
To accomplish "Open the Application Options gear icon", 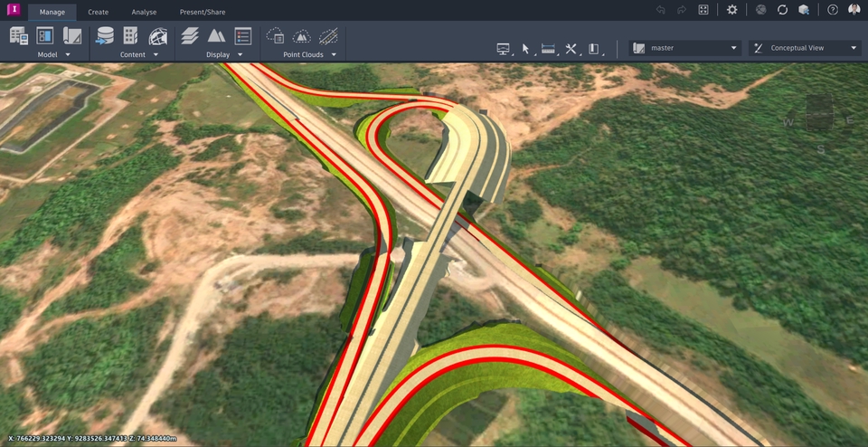I will (x=732, y=10).
